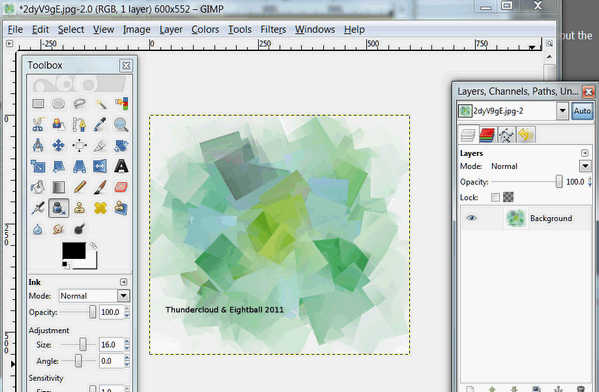Click the Ink Angle slider handle
Screen dimensions: 599x392
coord(78,361)
